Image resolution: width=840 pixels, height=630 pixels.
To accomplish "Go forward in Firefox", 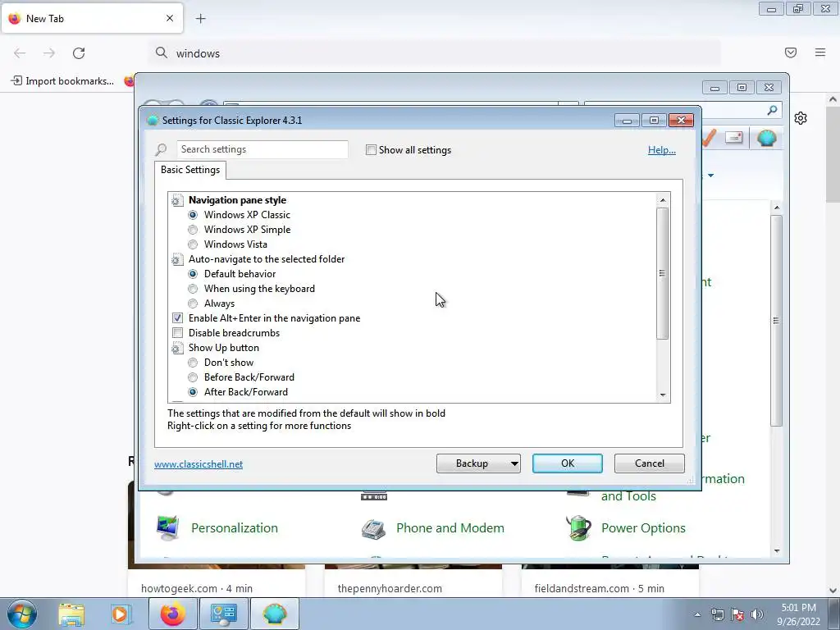I will (49, 53).
